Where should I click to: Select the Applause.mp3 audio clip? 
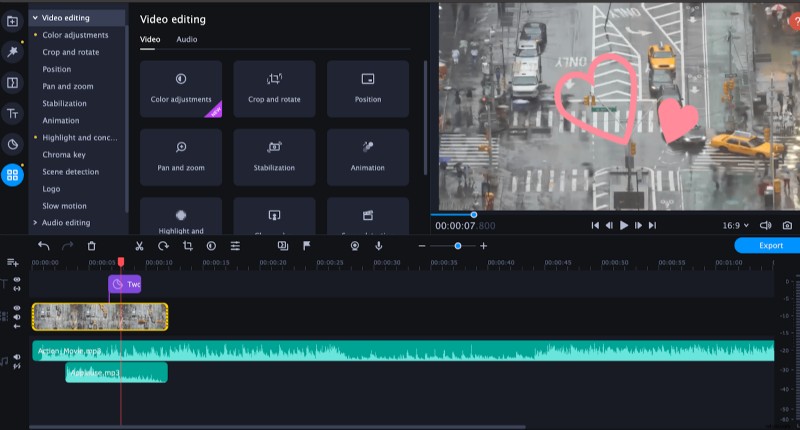click(116, 372)
